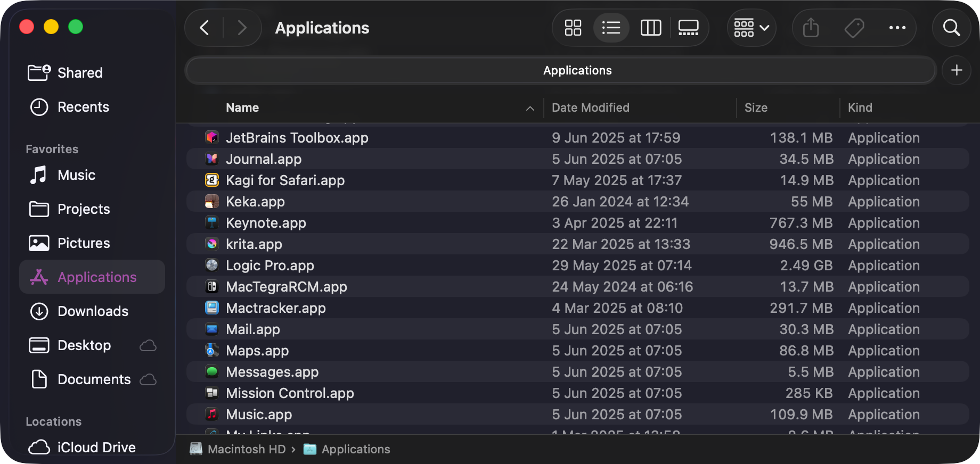Image resolution: width=980 pixels, height=464 pixels.
Task: Open the more actions ellipsis menu
Action: [x=897, y=28]
